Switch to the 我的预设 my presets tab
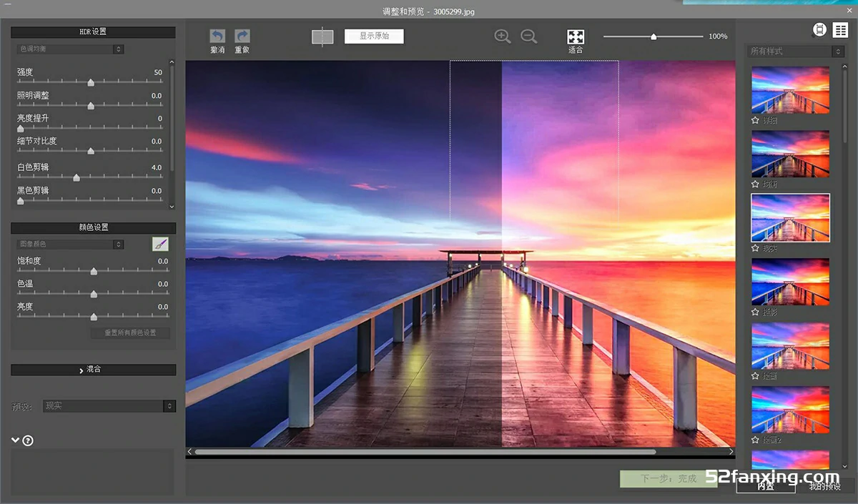Screen dimensions: 858x504 [824, 486]
